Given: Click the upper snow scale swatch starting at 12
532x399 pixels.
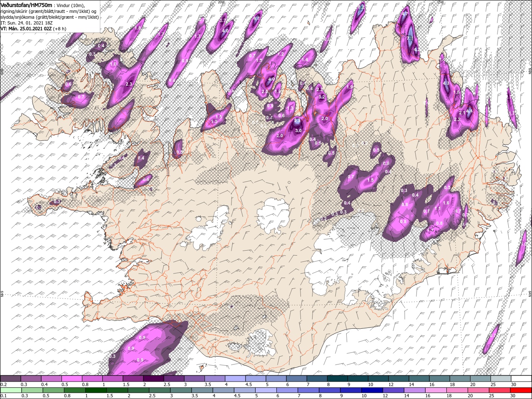Looking at the screenshot, I should pos(398,379).
